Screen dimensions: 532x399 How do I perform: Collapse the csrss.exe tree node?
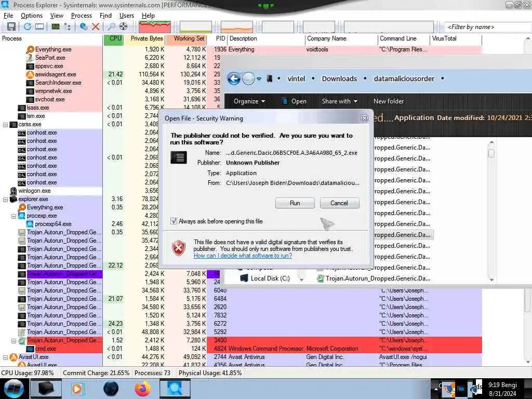[x=5, y=125]
